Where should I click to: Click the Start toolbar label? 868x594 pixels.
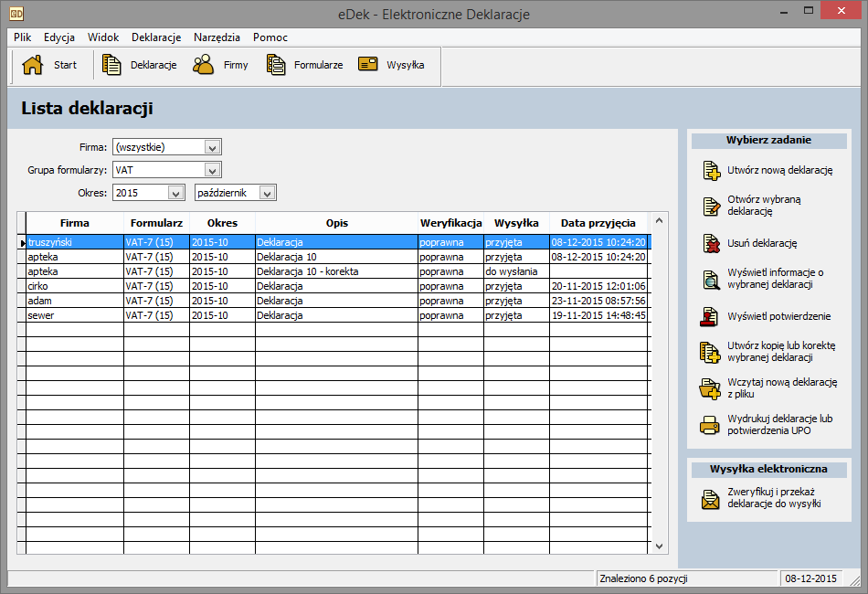click(x=65, y=65)
